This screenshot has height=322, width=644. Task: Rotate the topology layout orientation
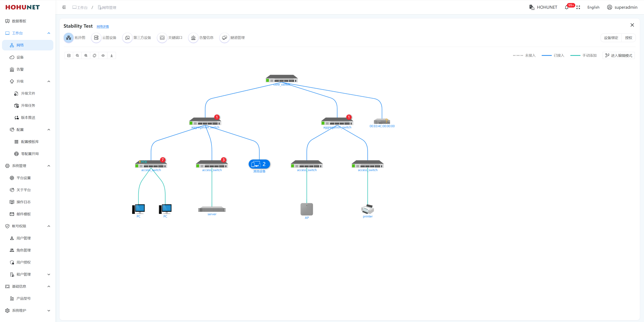tap(94, 55)
